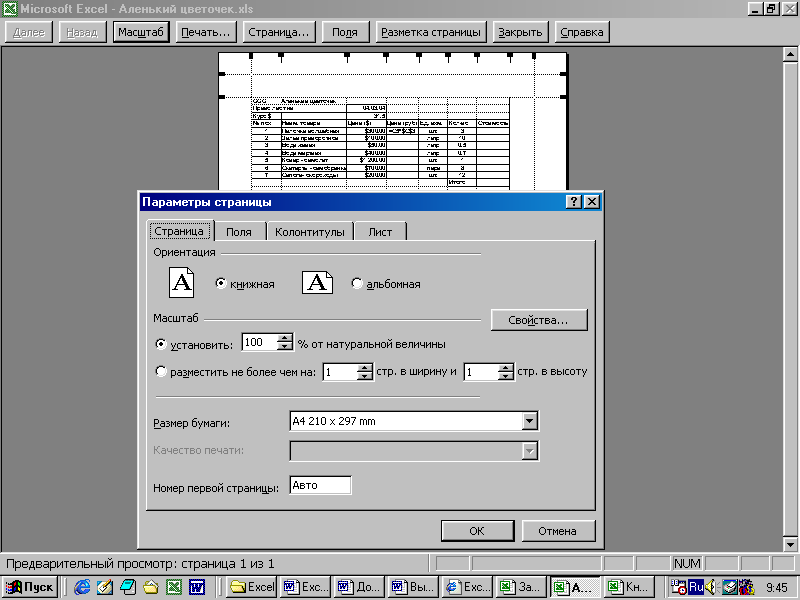Click the drive-shaped tray icon
800x600 pixels.
[730, 587]
